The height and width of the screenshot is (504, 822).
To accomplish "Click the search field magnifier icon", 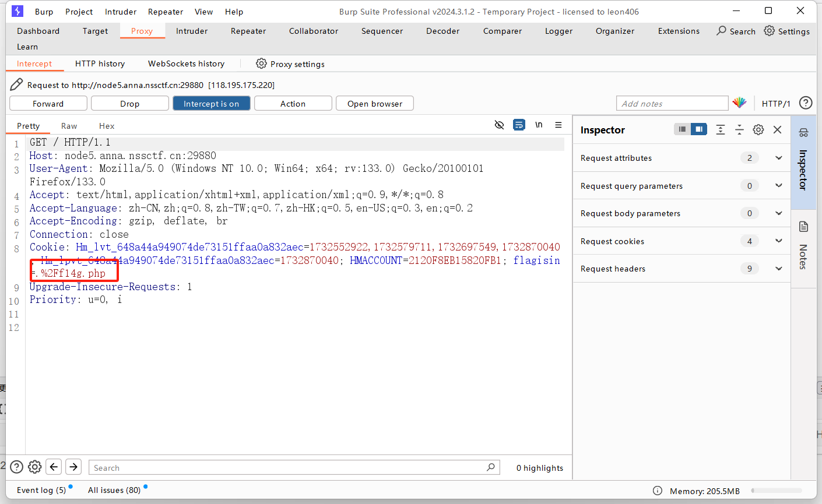I will coord(491,467).
